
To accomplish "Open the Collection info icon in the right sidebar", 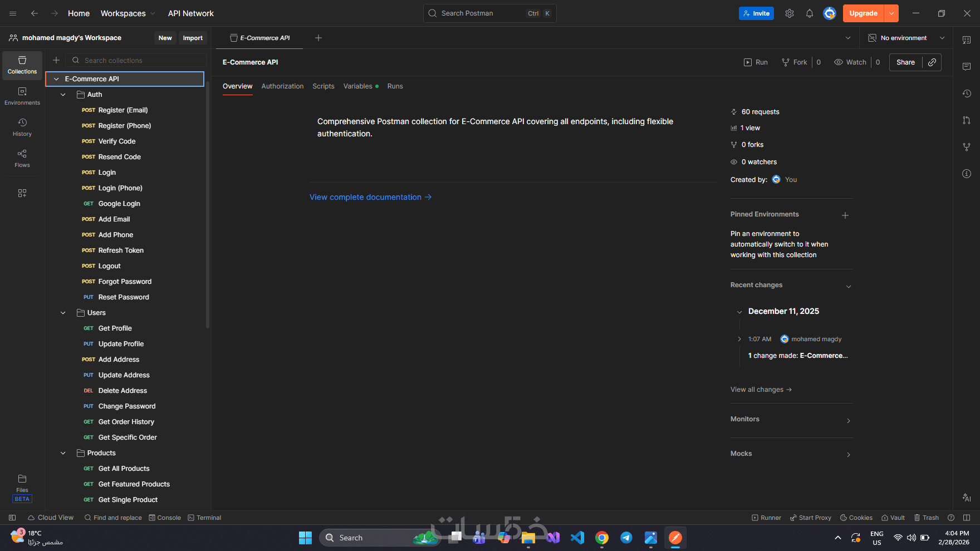I will point(967,174).
